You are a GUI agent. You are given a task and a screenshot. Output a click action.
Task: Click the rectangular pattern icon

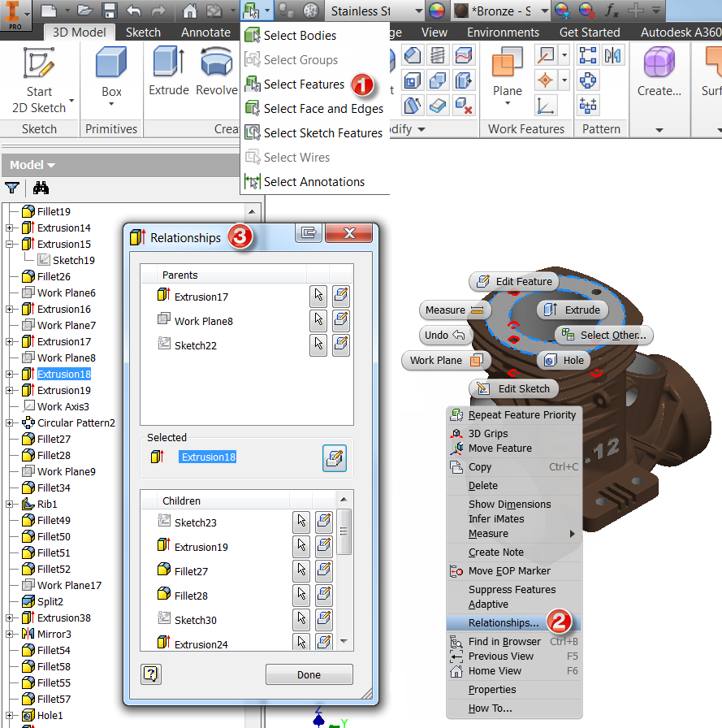(588, 56)
